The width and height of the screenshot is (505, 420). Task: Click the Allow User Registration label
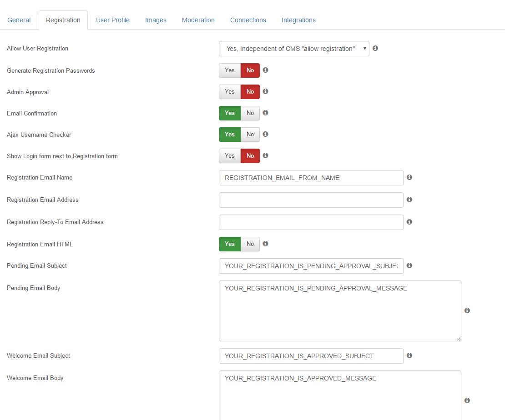tap(37, 48)
